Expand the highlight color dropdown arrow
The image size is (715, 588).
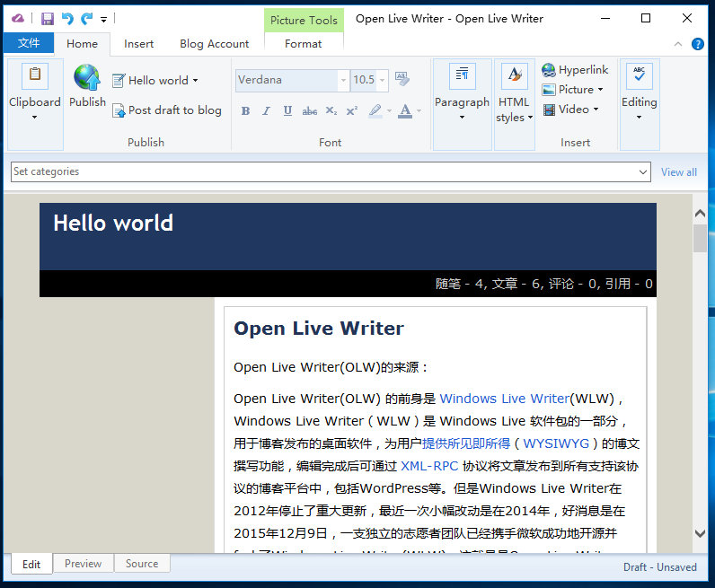coord(390,110)
